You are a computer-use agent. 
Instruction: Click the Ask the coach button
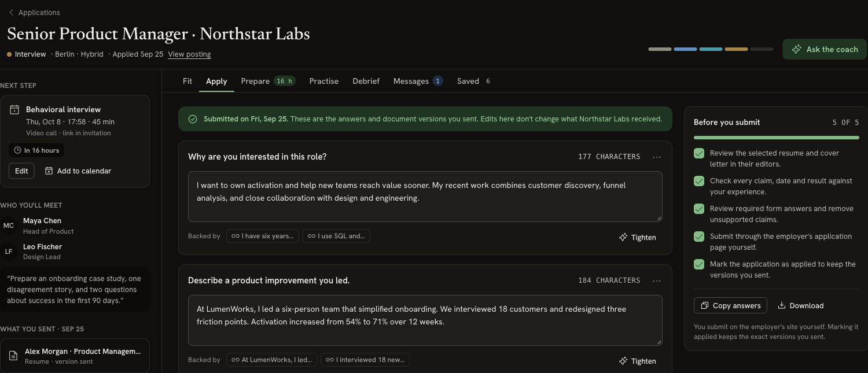click(x=825, y=49)
